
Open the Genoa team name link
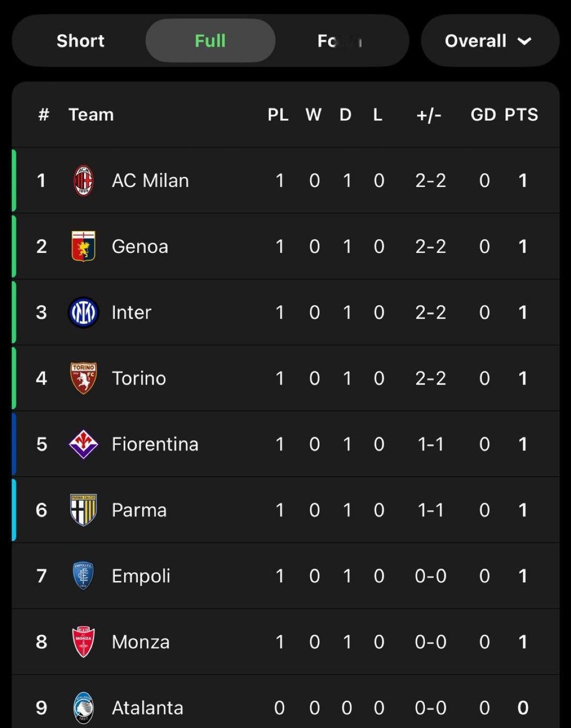point(140,246)
